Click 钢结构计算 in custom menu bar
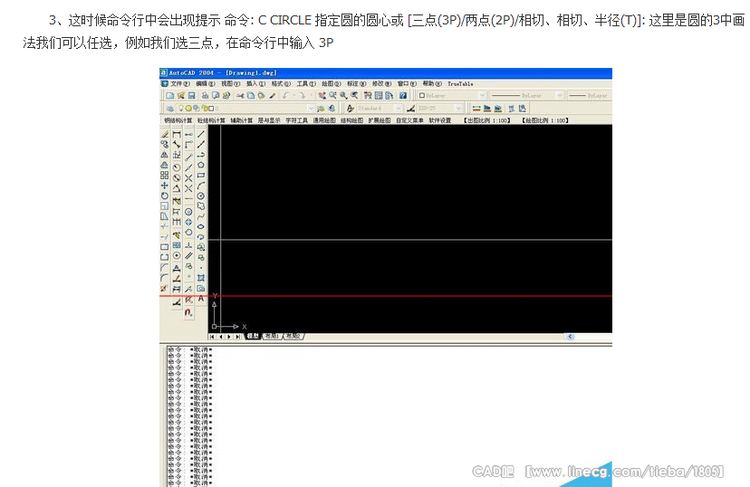The height and width of the screenshot is (487, 750). point(178,121)
